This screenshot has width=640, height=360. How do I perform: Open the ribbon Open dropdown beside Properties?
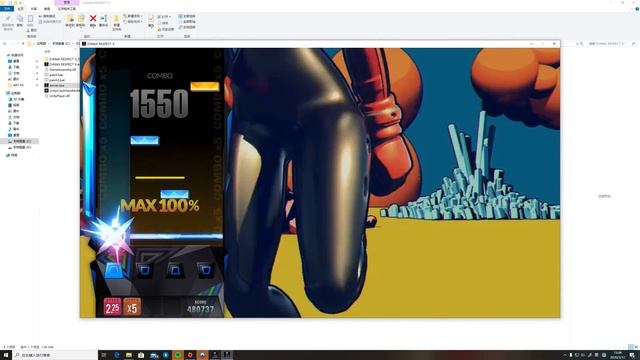click(164, 17)
